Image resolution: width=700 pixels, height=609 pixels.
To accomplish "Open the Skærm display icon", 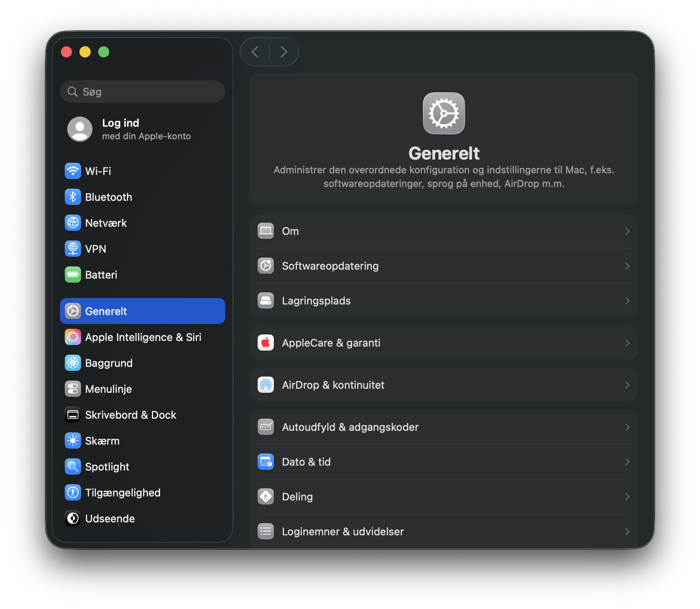I will pyautogui.click(x=73, y=441).
